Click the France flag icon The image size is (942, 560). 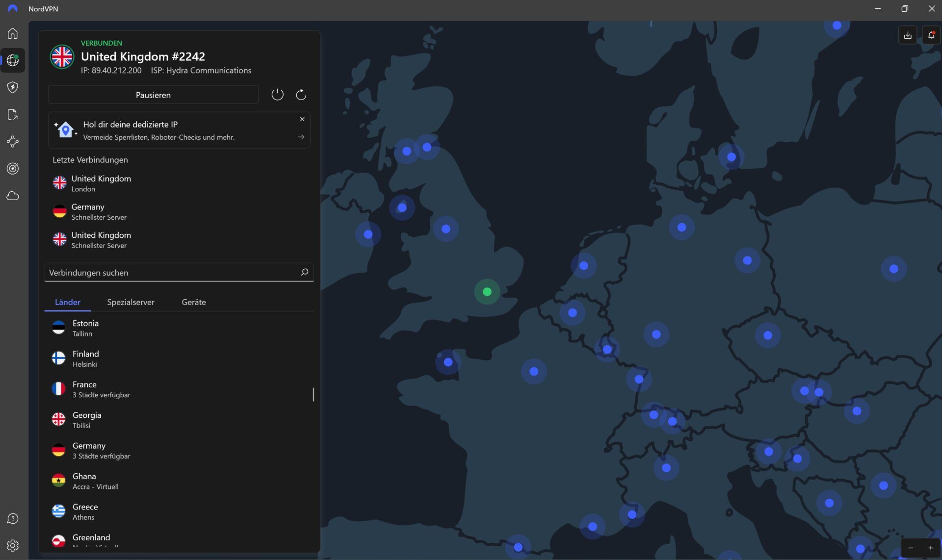pyautogui.click(x=58, y=389)
